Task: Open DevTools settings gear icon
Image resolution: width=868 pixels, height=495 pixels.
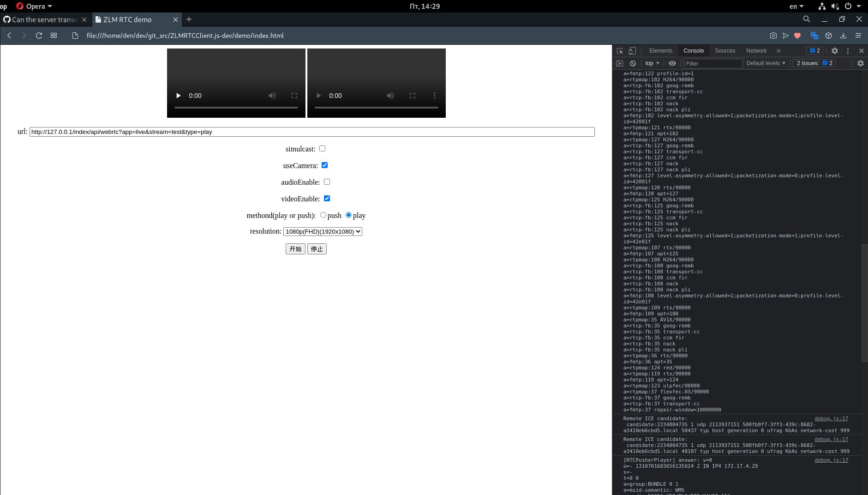Action: pos(835,51)
